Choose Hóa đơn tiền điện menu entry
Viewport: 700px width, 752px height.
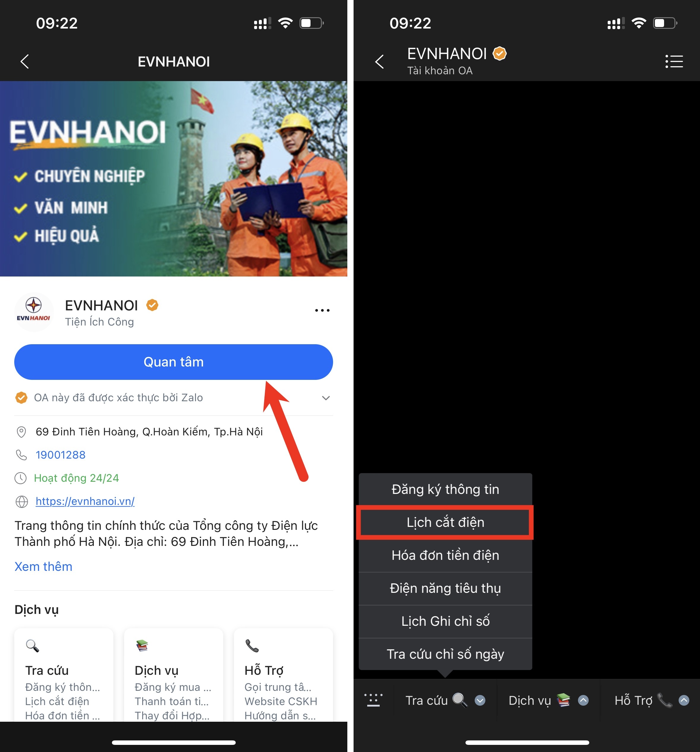coord(445,555)
